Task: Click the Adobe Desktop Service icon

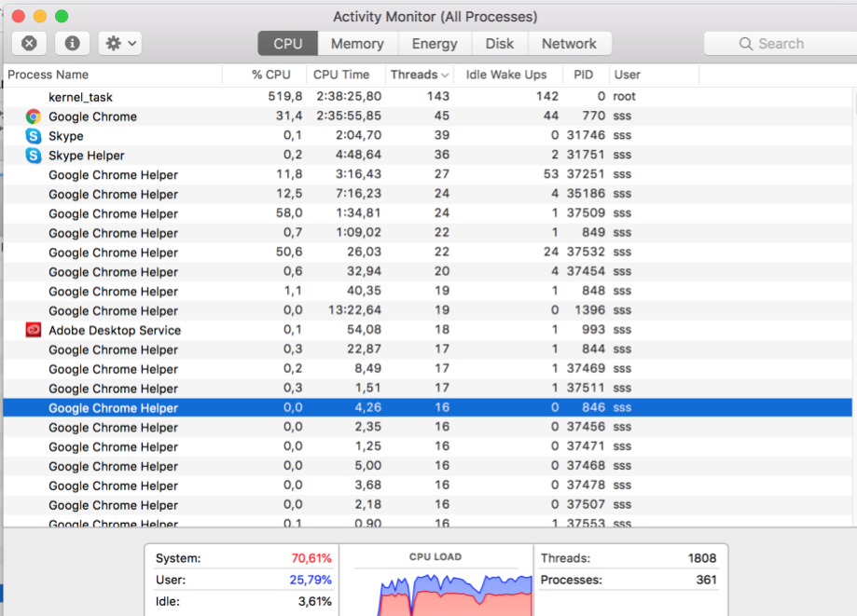Action: tap(34, 330)
